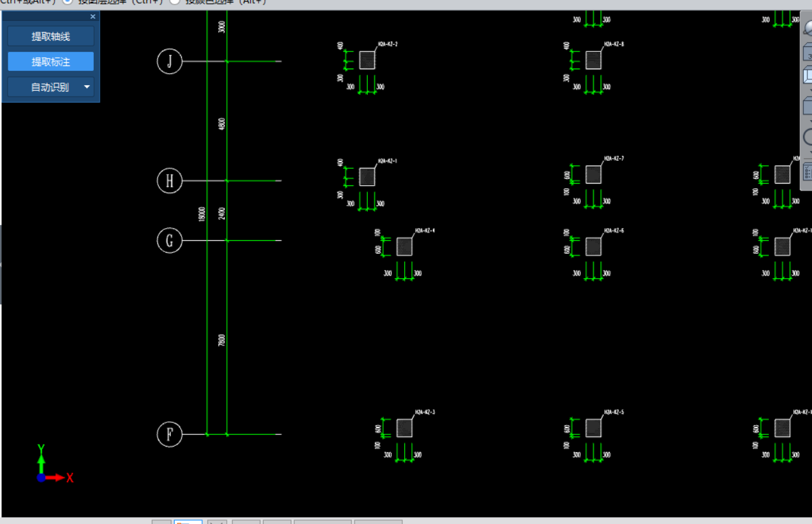This screenshot has width=812, height=524.
Task: Click the checklist icon in right toolbar
Action: click(x=808, y=171)
